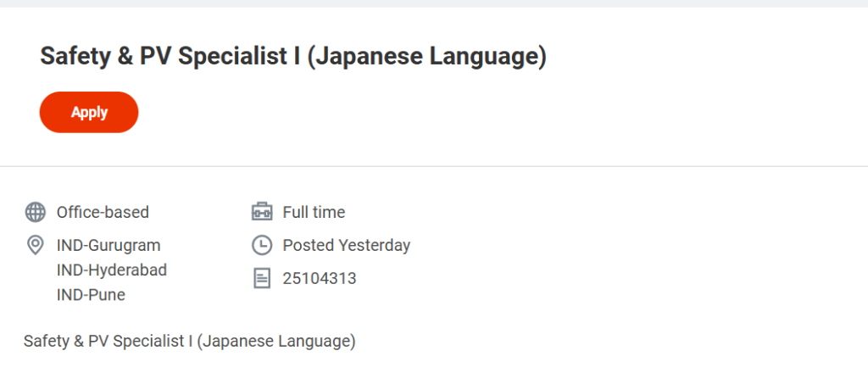The height and width of the screenshot is (373, 868).
Task: Click the clock icon beside Posted Yesterday
Action: coord(262,246)
